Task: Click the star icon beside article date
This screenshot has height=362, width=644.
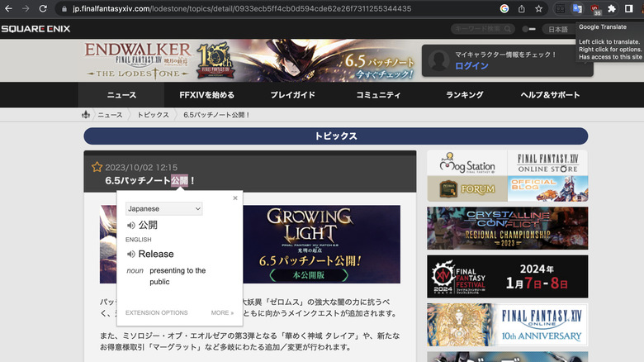Action: [97, 167]
